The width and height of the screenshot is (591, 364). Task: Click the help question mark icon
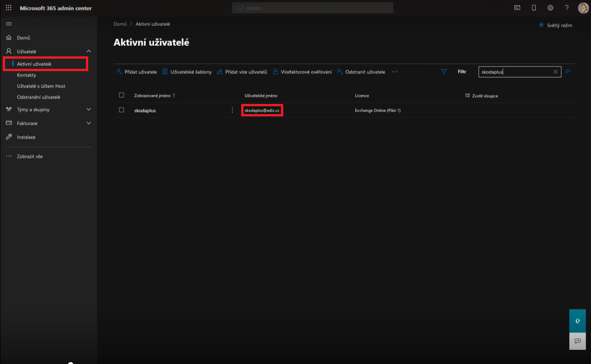coord(567,8)
